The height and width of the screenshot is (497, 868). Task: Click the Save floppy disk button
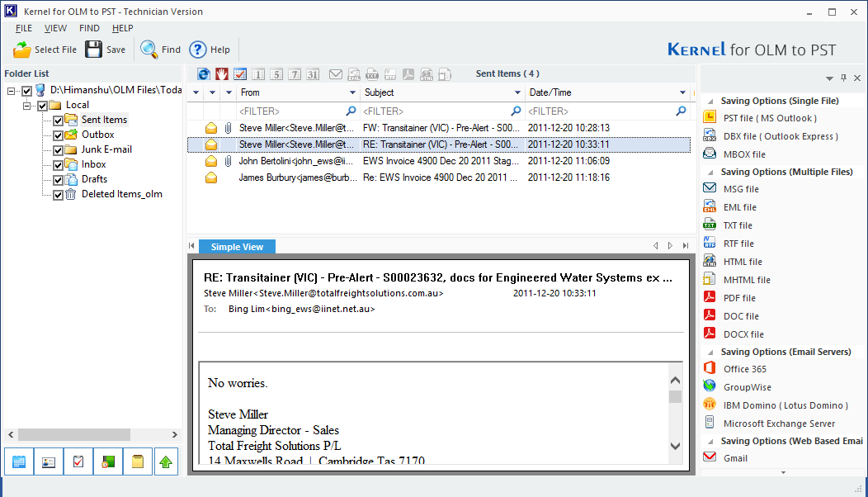point(105,50)
